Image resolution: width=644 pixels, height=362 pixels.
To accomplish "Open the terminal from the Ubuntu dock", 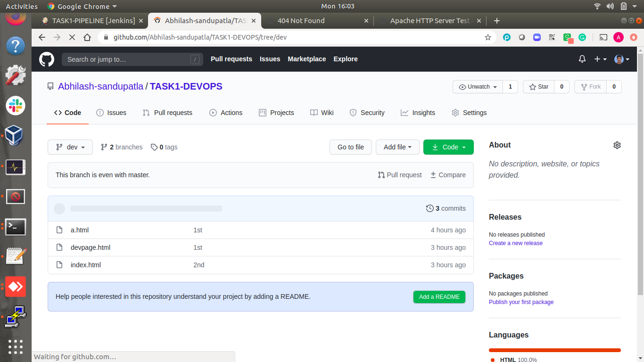I will click(16, 227).
